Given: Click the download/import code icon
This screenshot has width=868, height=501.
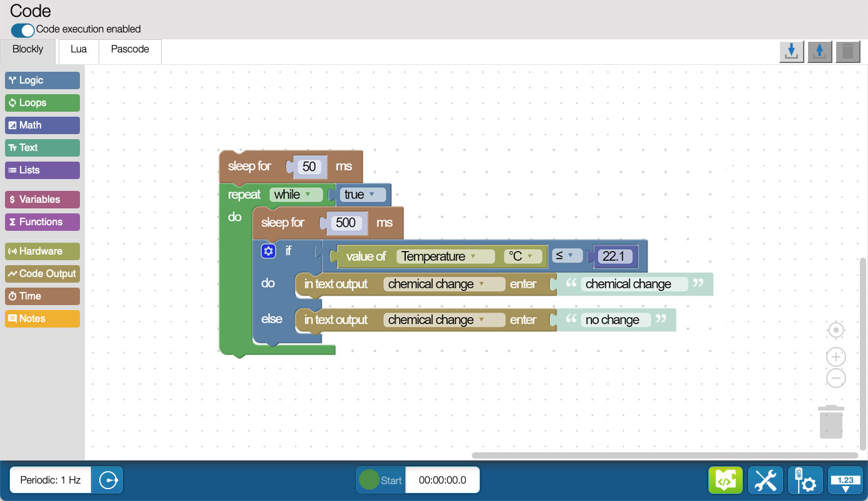Looking at the screenshot, I should [x=791, y=52].
